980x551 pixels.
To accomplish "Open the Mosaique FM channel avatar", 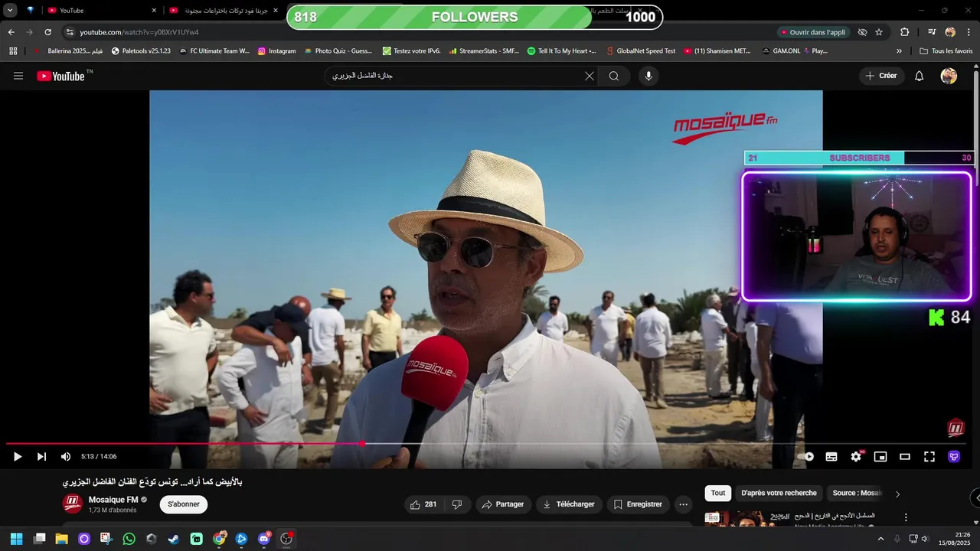I will pyautogui.click(x=72, y=504).
